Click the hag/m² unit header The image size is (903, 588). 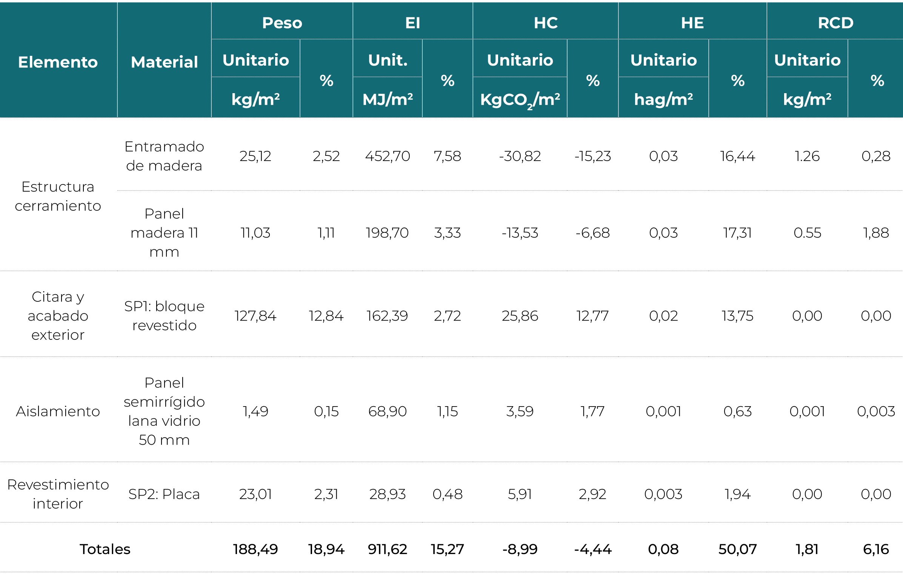coord(663,99)
